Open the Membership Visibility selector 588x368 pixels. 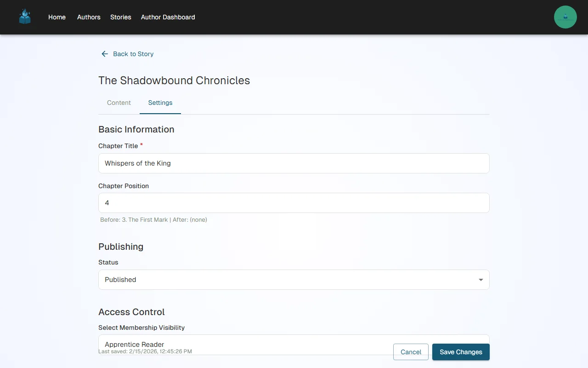click(294, 344)
